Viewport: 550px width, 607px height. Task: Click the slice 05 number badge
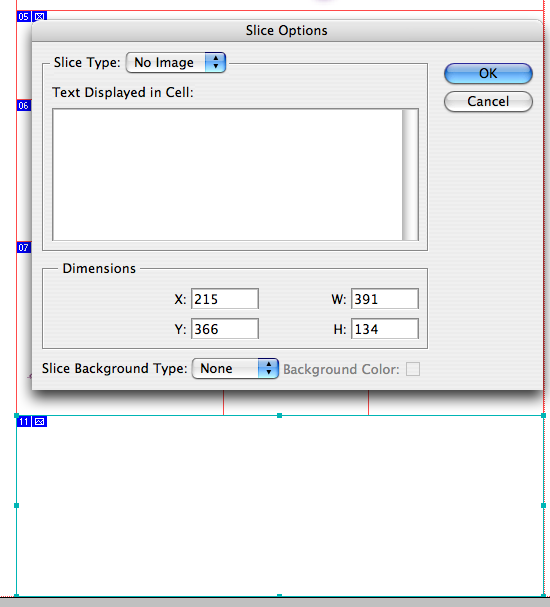pyautogui.click(x=24, y=17)
